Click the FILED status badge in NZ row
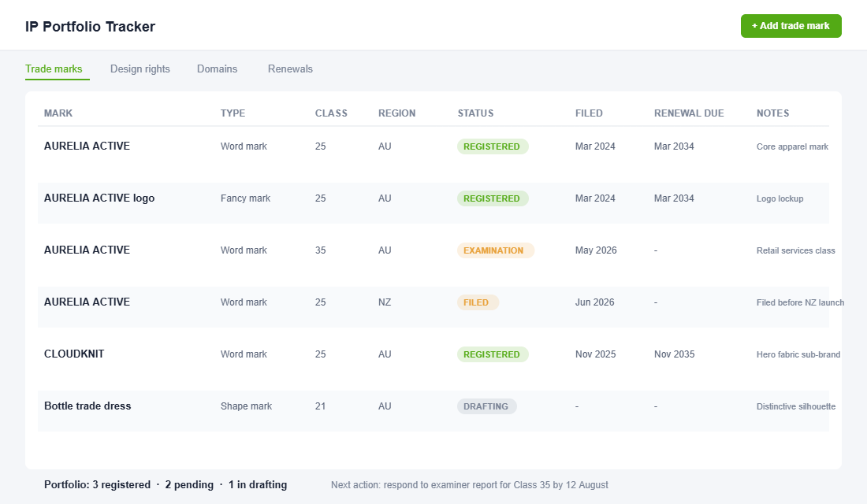The width and height of the screenshot is (867, 504). [x=478, y=302]
